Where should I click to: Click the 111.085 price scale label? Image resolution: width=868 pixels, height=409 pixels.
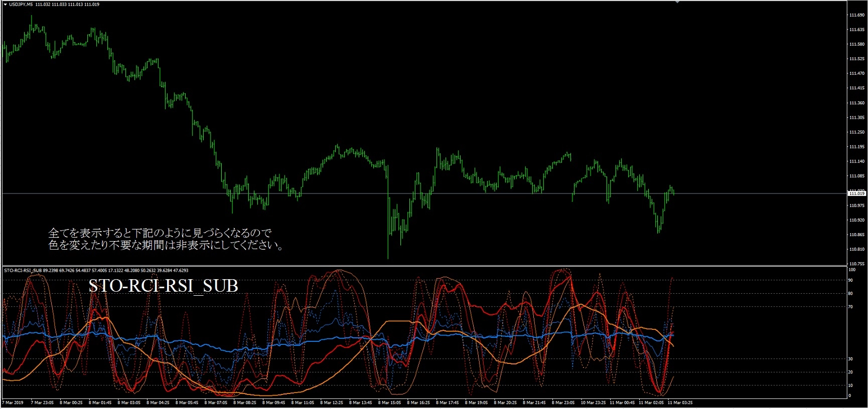[856, 176]
